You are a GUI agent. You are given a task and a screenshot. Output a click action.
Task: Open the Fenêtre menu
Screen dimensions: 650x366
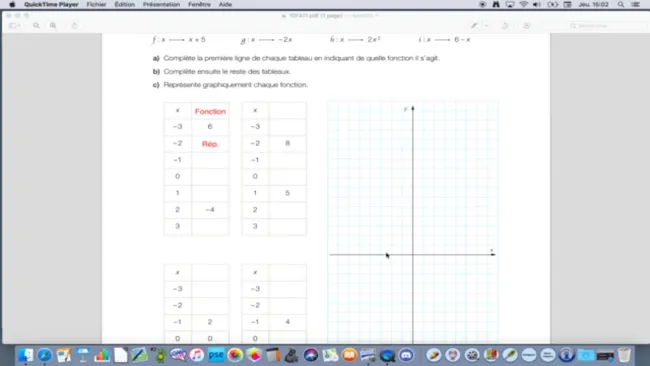click(x=199, y=5)
